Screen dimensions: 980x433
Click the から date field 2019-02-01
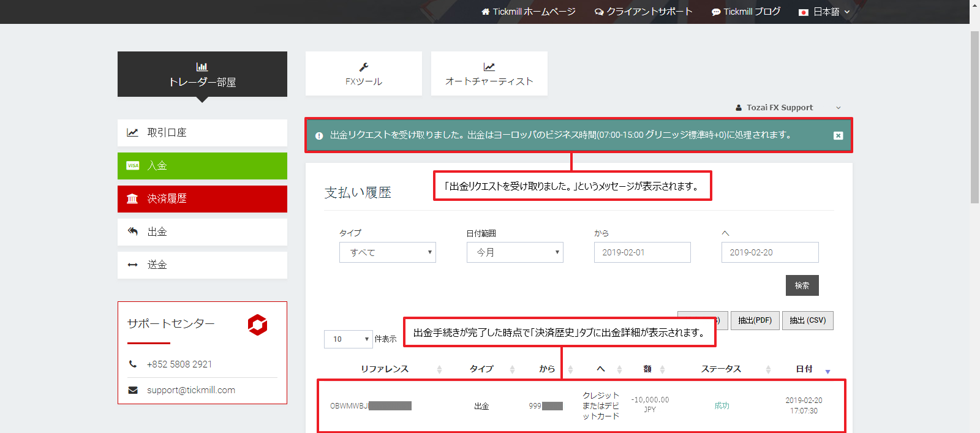pos(643,252)
